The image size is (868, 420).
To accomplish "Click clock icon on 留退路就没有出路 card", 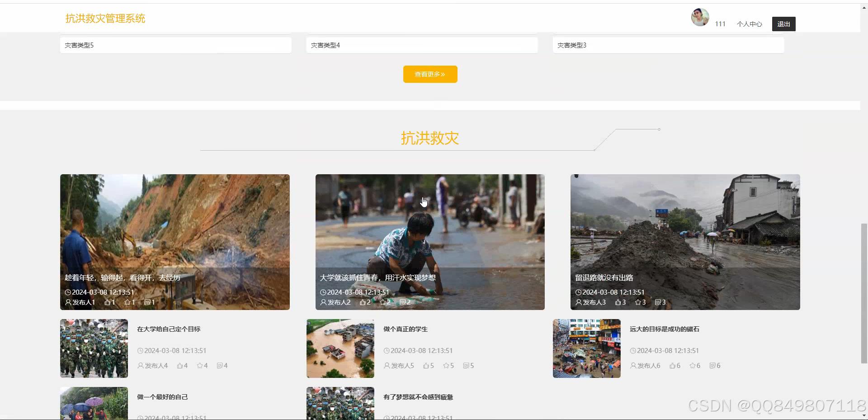I will coord(578,292).
